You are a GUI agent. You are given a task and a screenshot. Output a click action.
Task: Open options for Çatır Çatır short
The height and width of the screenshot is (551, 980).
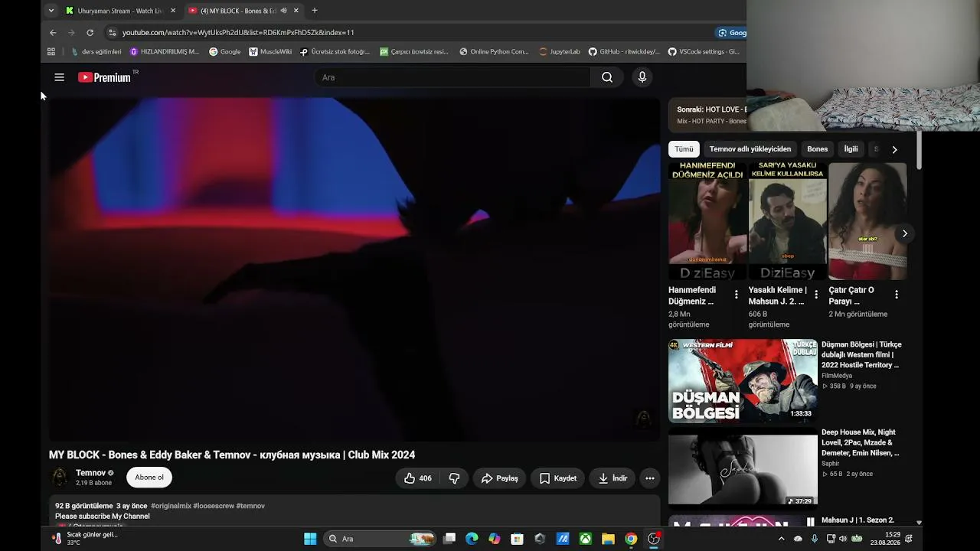896,295
